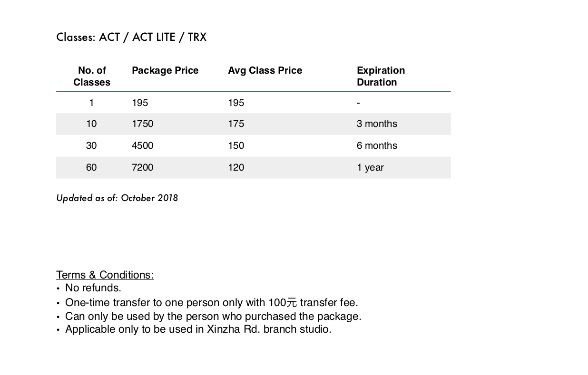Click the average class price 175
This screenshot has width=588, height=375.
[236, 124]
